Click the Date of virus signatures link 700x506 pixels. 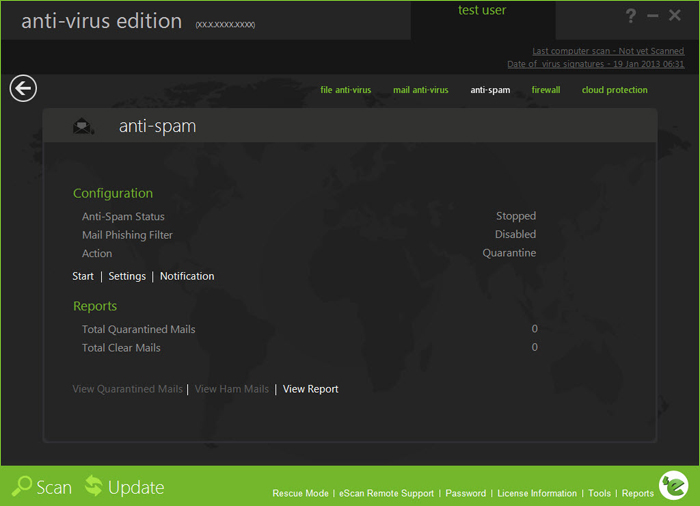(x=596, y=64)
